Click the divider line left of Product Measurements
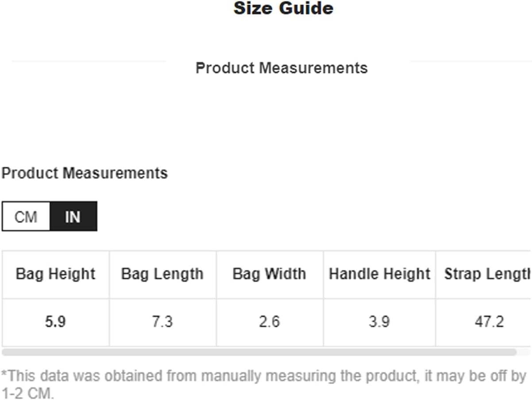 (89, 61)
